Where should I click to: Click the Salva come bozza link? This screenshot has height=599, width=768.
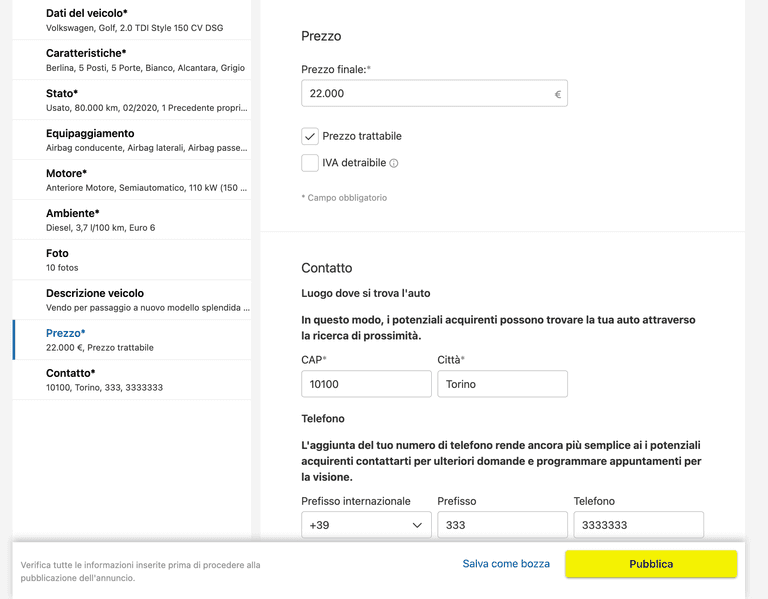tap(506, 564)
